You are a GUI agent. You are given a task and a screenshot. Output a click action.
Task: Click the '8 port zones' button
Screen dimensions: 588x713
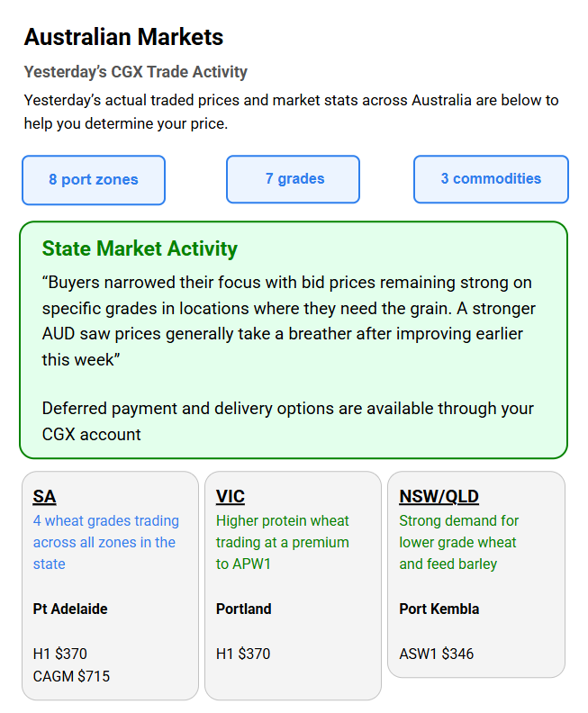click(x=94, y=180)
